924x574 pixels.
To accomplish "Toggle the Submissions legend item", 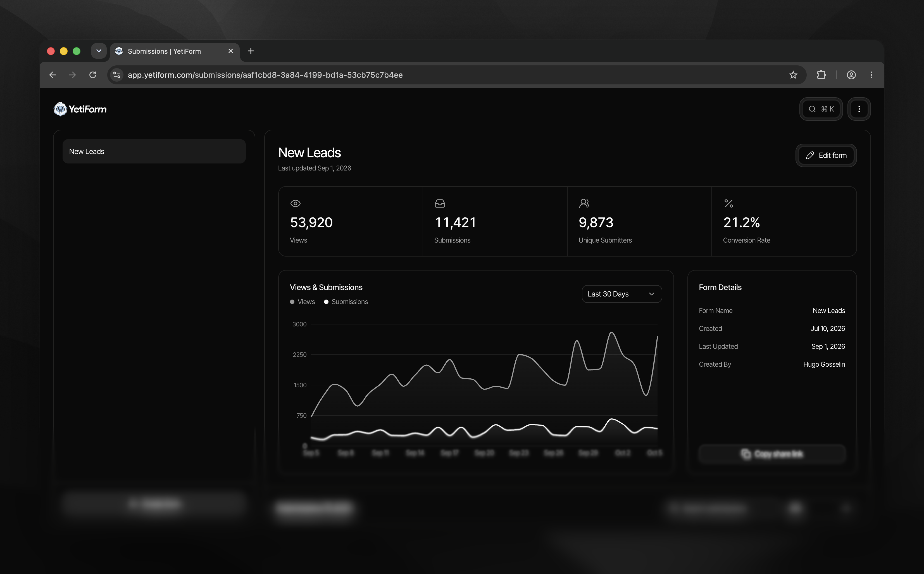I will [346, 302].
